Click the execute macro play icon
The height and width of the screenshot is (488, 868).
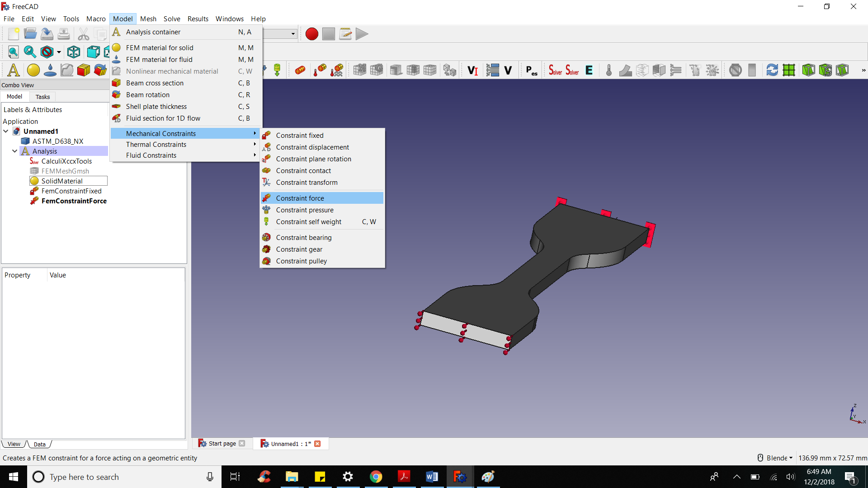pos(362,34)
